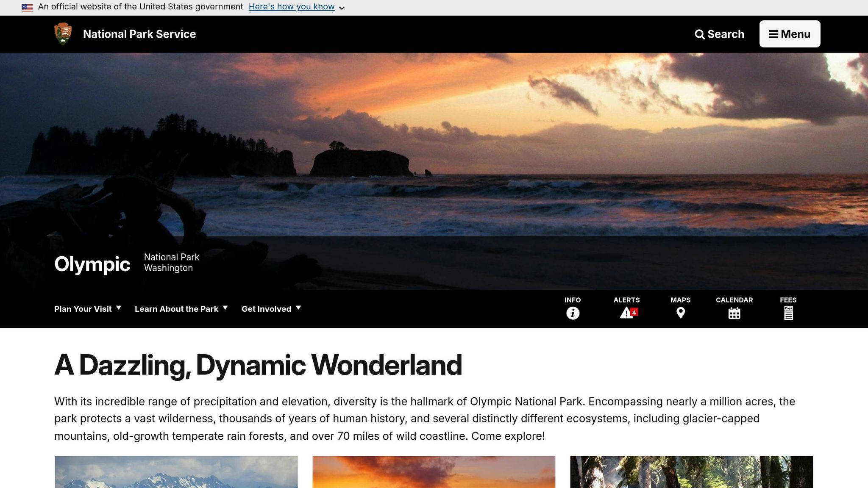Click the National Park Service title link

click(139, 34)
